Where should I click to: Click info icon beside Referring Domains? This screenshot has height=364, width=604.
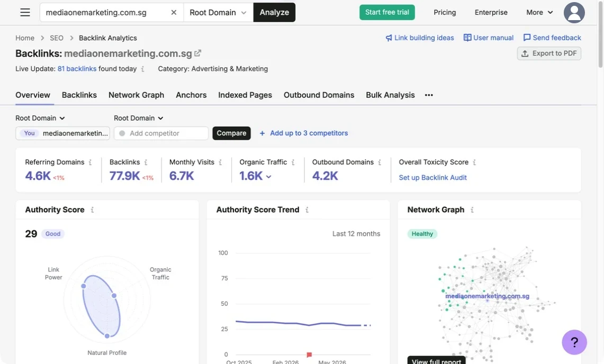(x=90, y=162)
